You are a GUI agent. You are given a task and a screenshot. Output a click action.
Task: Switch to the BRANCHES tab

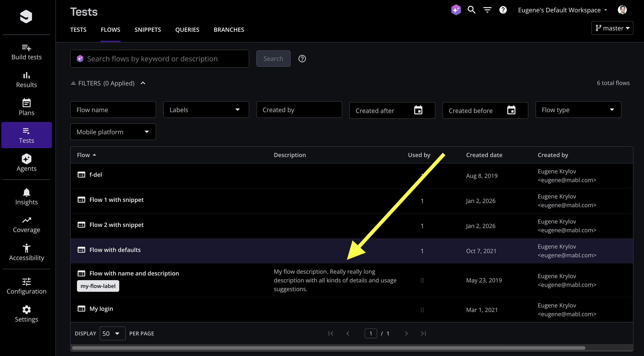click(229, 30)
